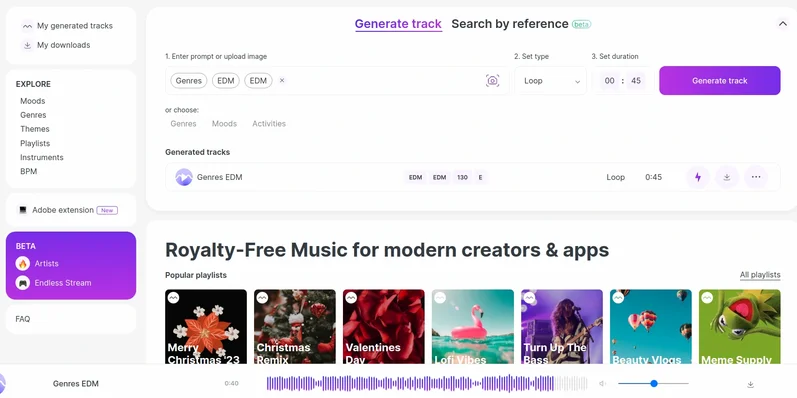Expand the Genres chooser under 'or choose'
Viewport: 797px width, 398px height.
click(183, 124)
